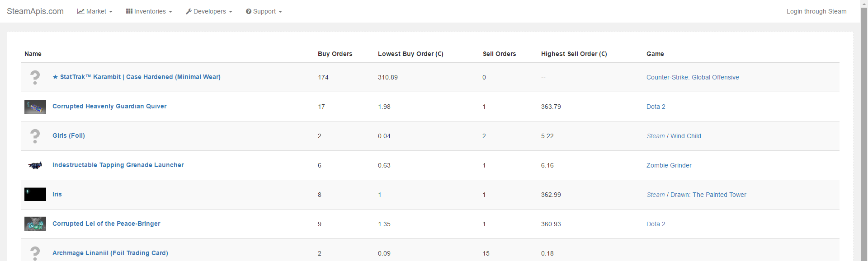Click the Corrupted Lei of the Peace-Bringer image
Image resolution: width=868 pixels, height=261 pixels.
35,224
